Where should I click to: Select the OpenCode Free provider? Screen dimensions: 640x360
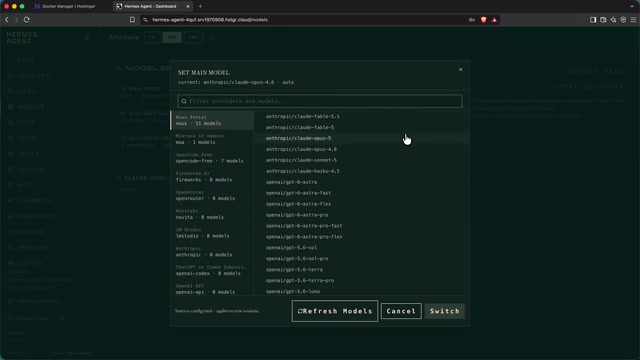[x=212, y=158]
